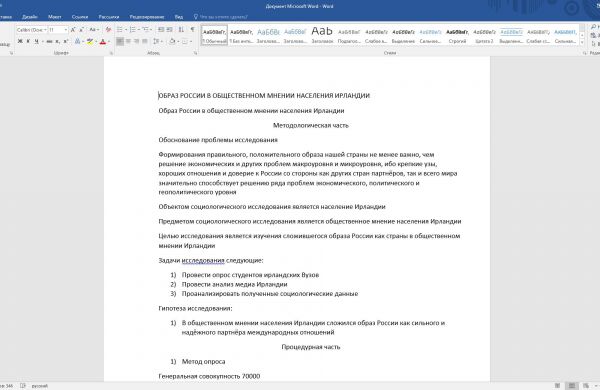
Task: Open text effects (outlined A) icon
Action: (77, 41)
